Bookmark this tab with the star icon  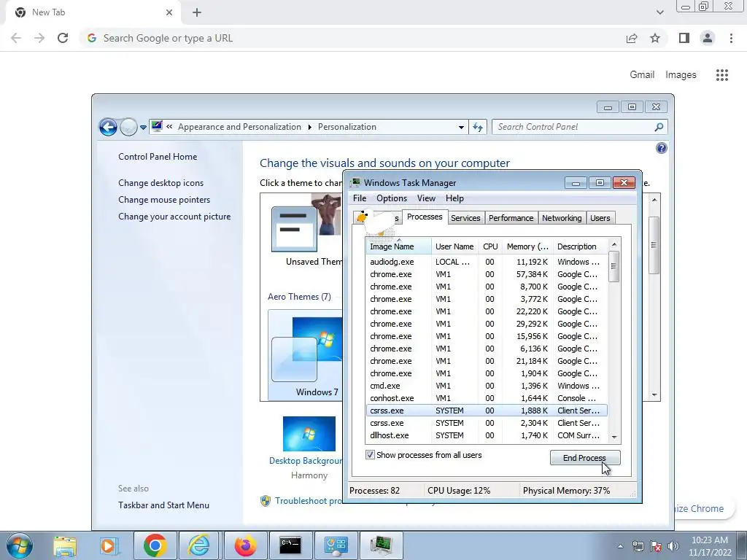coord(655,38)
